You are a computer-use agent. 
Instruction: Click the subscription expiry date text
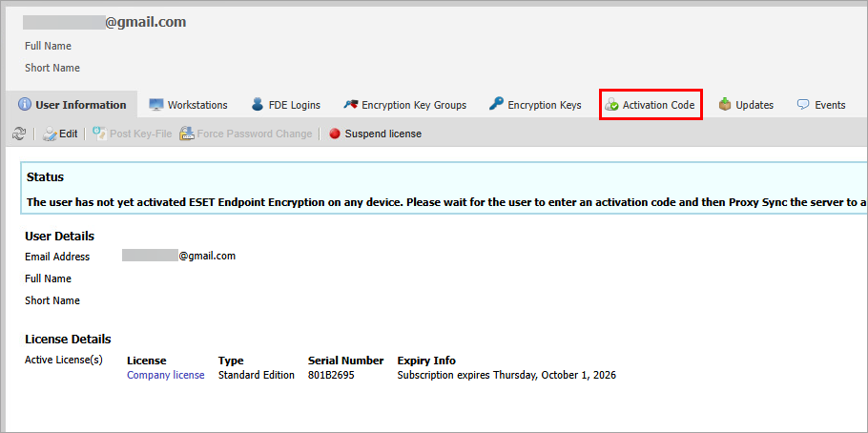point(506,375)
